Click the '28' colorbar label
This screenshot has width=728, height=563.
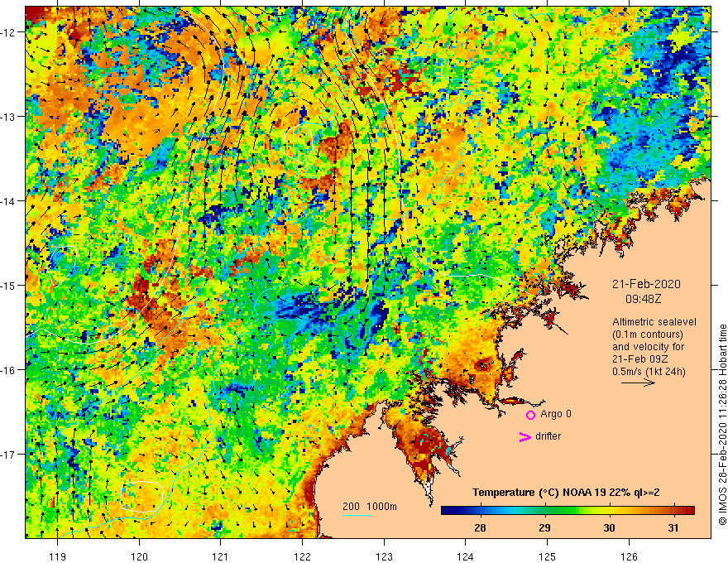(x=480, y=527)
